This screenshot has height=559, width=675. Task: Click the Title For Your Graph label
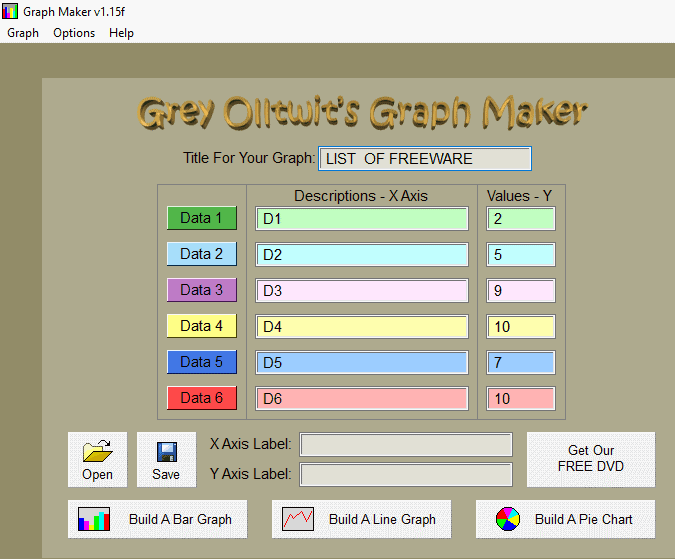(249, 158)
